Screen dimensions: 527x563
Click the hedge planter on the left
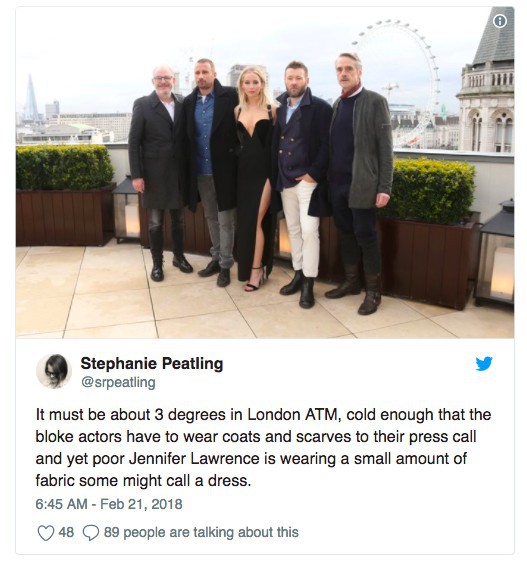point(65,196)
